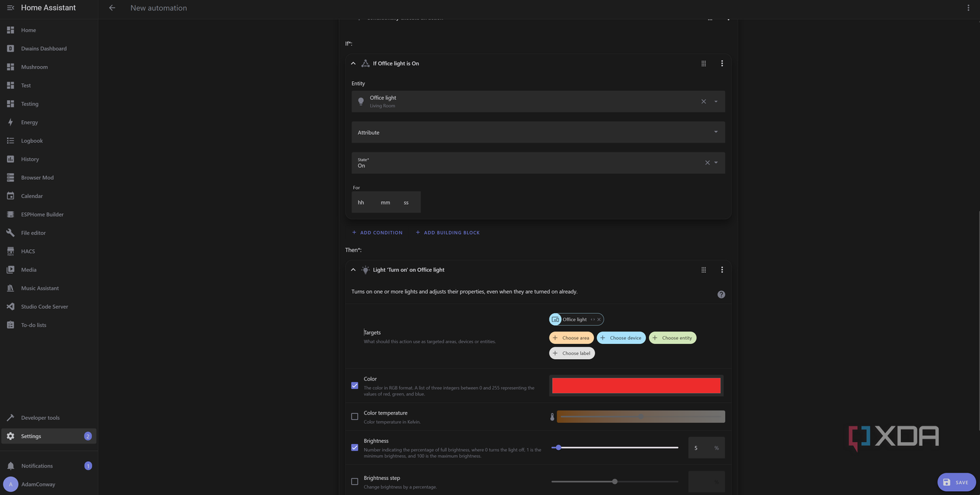Save the automation
Image resolution: width=980 pixels, height=495 pixels.
coord(956,482)
